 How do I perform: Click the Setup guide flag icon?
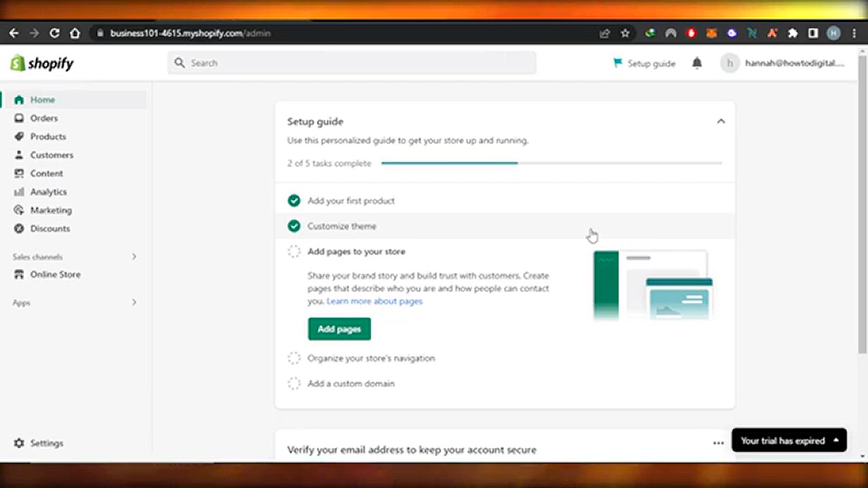tap(618, 63)
